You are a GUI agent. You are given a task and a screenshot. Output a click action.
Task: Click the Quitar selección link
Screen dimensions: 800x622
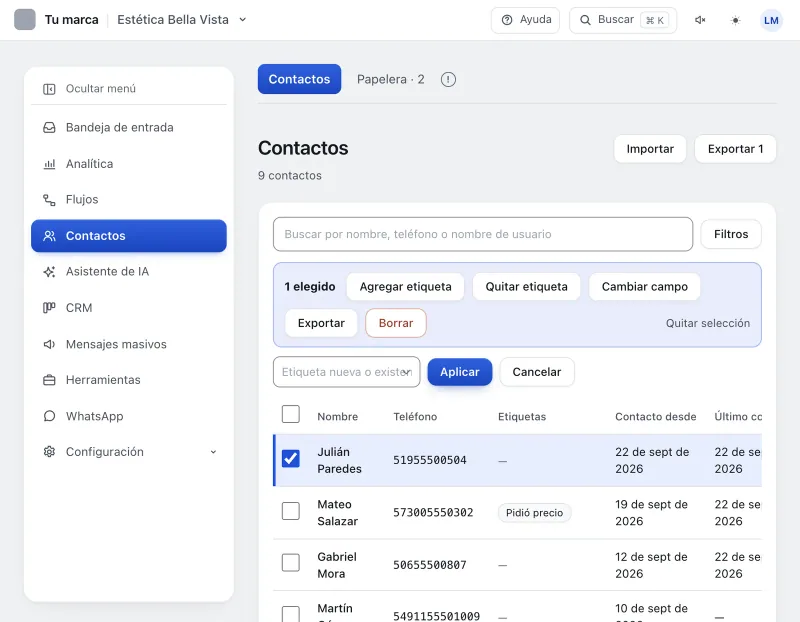[708, 323]
